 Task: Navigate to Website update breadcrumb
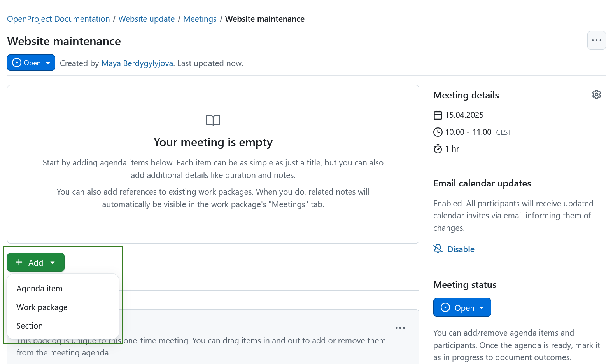[x=146, y=19]
